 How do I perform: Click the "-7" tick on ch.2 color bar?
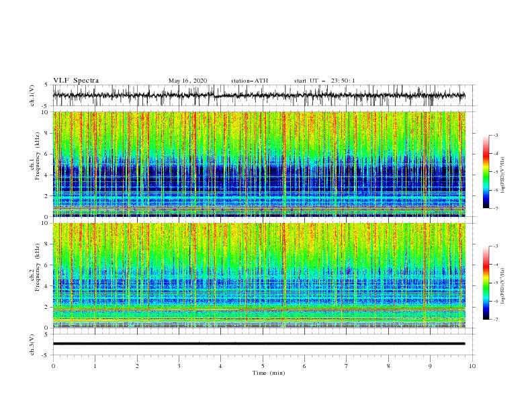(x=495, y=320)
